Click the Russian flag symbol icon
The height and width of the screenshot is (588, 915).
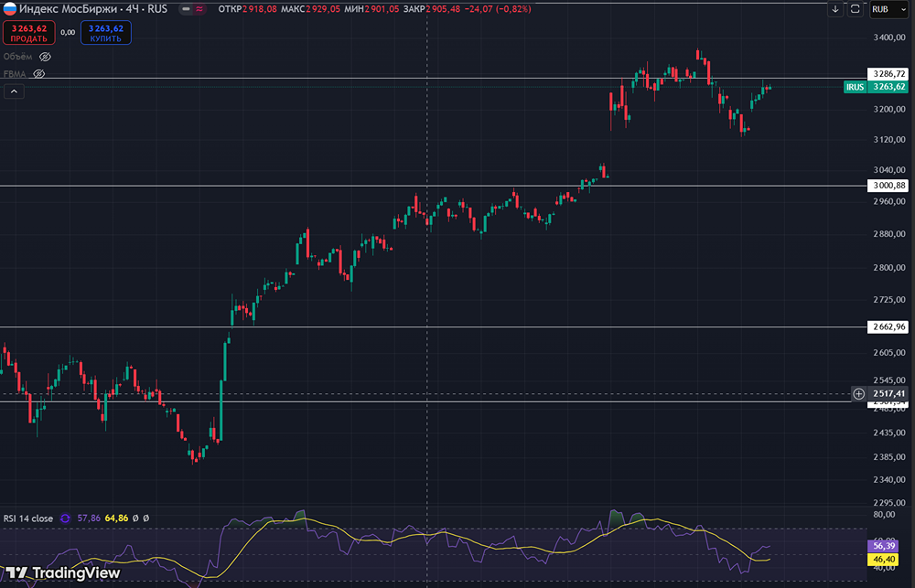9,9
